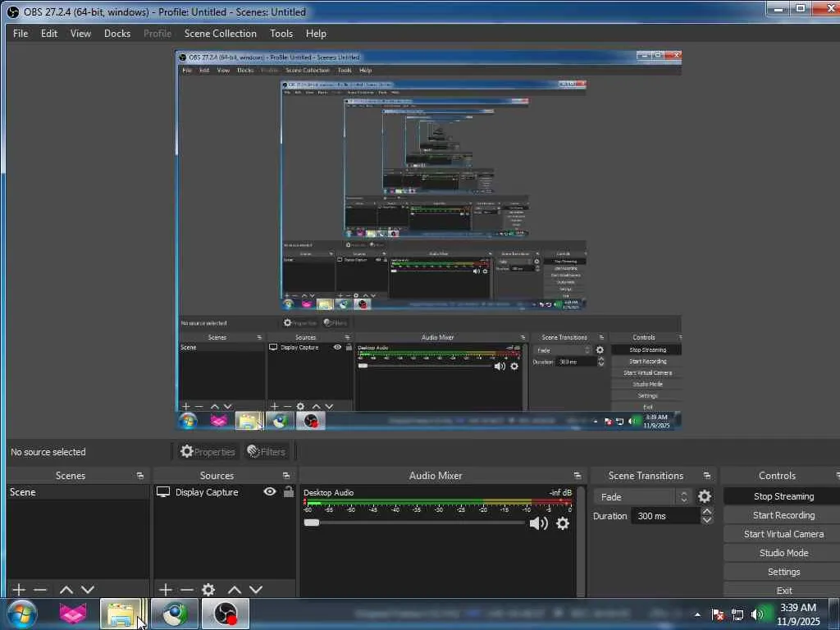Select the Scene item in Scenes list
The image size is (840, 630).
[78, 492]
